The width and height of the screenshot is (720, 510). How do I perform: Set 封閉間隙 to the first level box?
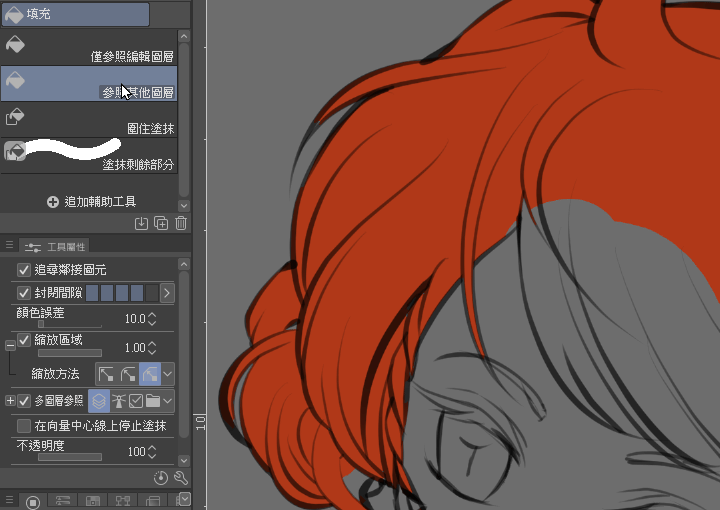(x=92, y=293)
